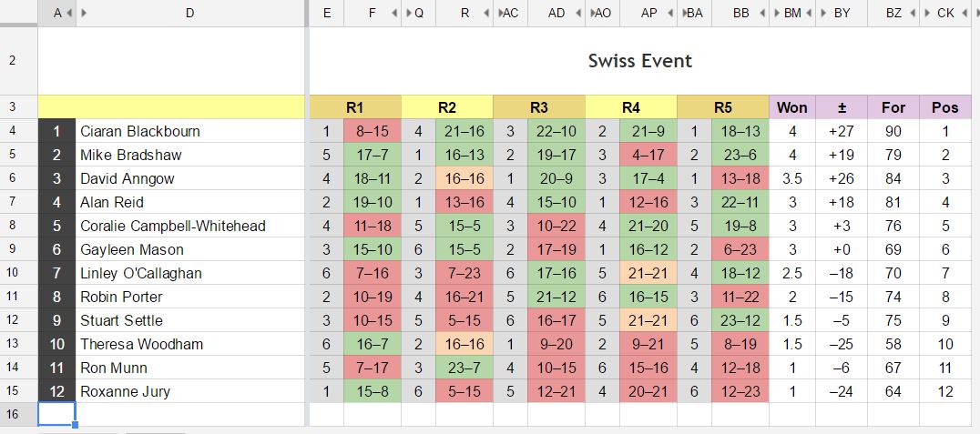Viewport: 980px width, 434px height.
Task: Select the Ciaran Blackbourn name cell
Action: tap(191, 131)
